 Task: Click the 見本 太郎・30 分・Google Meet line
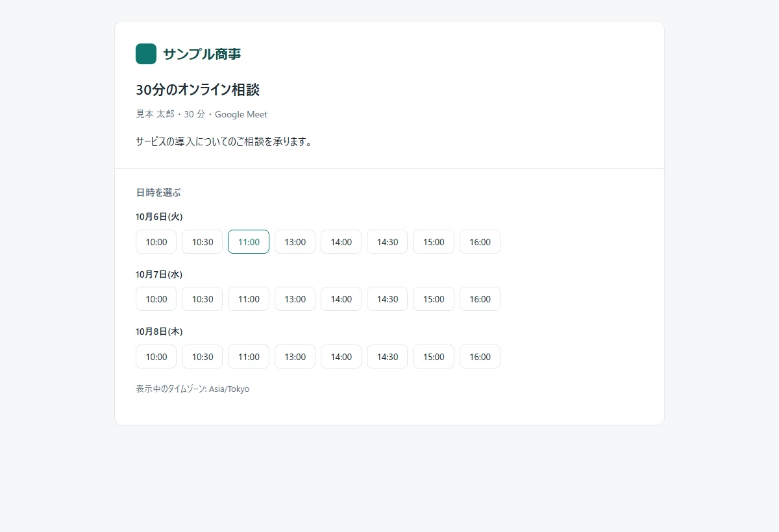click(x=201, y=114)
